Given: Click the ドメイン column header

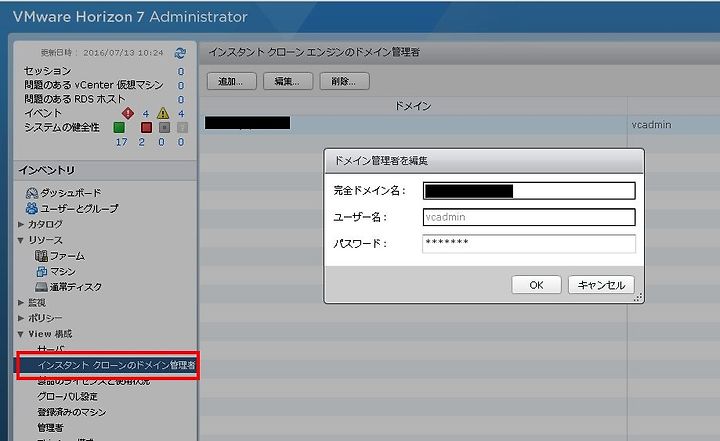Looking at the screenshot, I should [x=413, y=106].
